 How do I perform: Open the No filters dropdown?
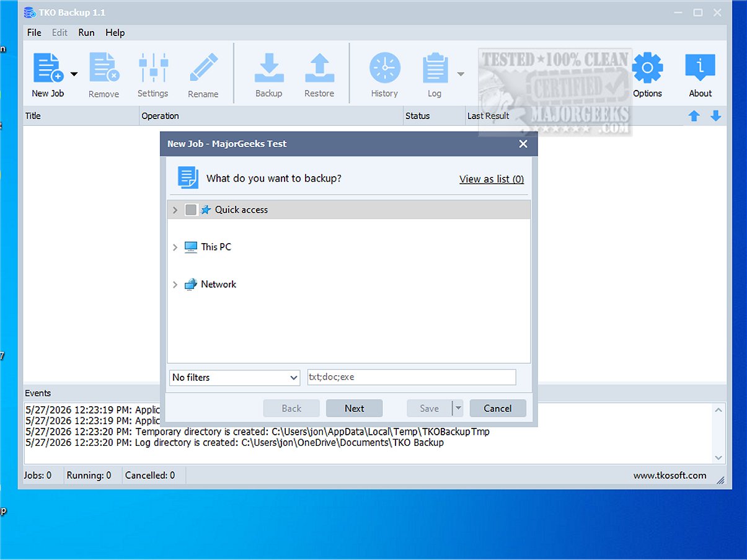point(234,377)
